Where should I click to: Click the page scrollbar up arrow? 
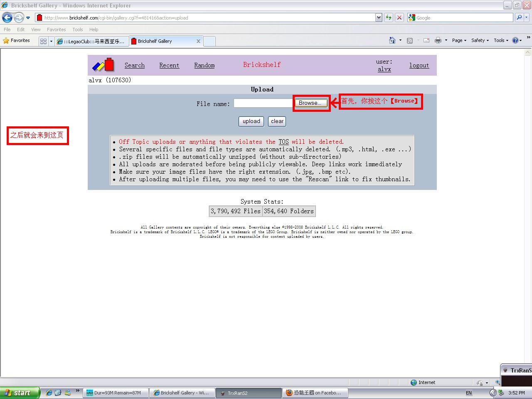[x=528, y=52]
